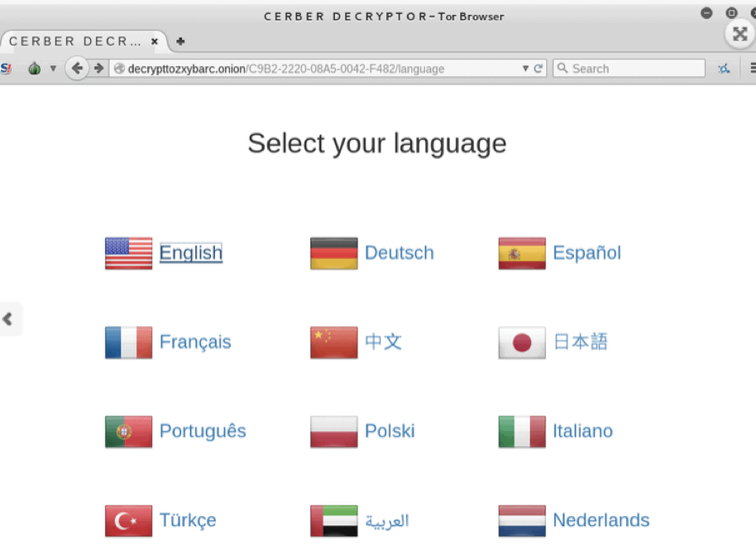Image resolution: width=756 pixels, height=551 pixels.
Task: Select the Italiano language link
Action: click(582, 431)
